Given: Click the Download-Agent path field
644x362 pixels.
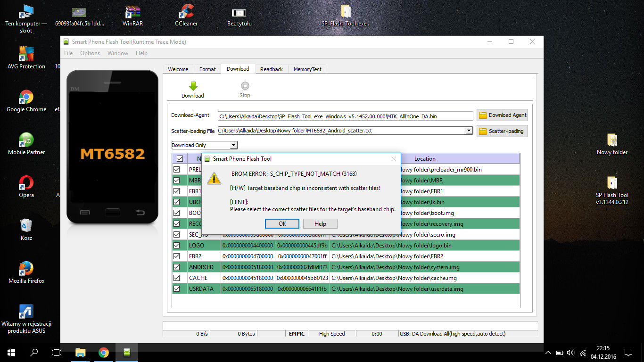Looking at the screenshot, I should [x=345, y=116].
